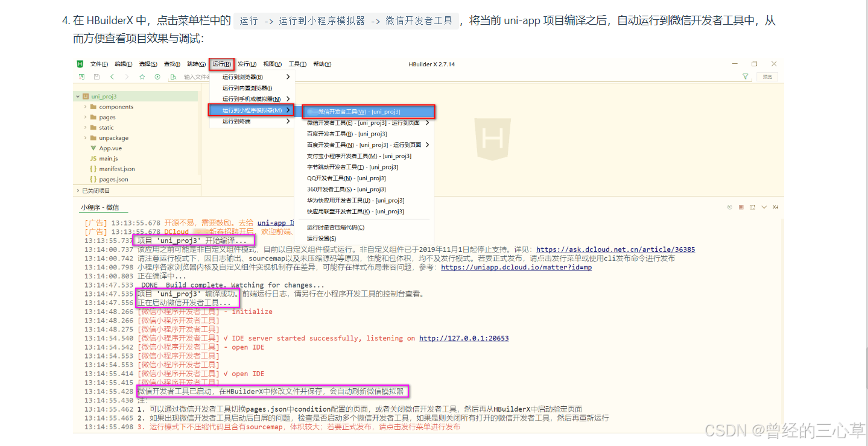Expand the components folder arrow

click(x=86, y=107)
